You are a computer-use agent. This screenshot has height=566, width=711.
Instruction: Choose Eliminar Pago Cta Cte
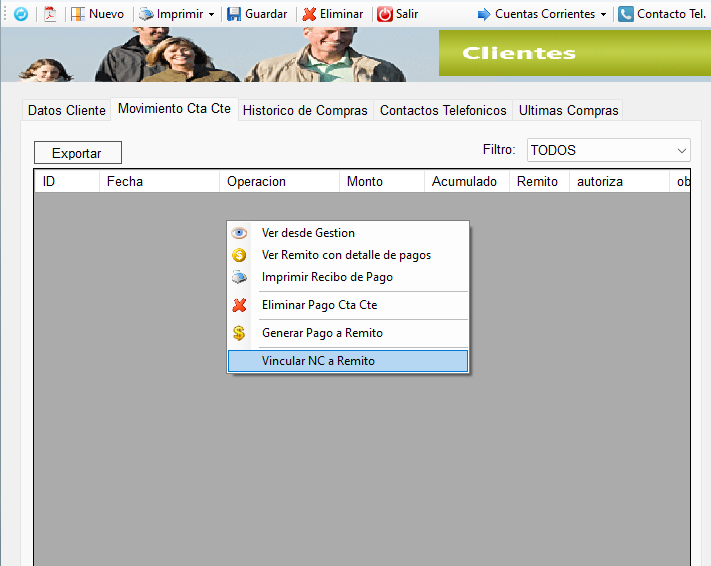(x=319, y=305)
